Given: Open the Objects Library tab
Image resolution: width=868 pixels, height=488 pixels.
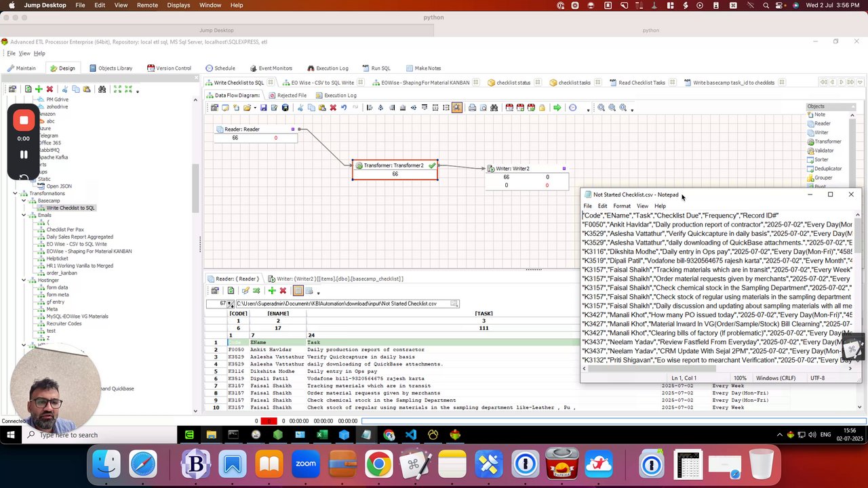Looking at the screenshot, I should 111,68.
